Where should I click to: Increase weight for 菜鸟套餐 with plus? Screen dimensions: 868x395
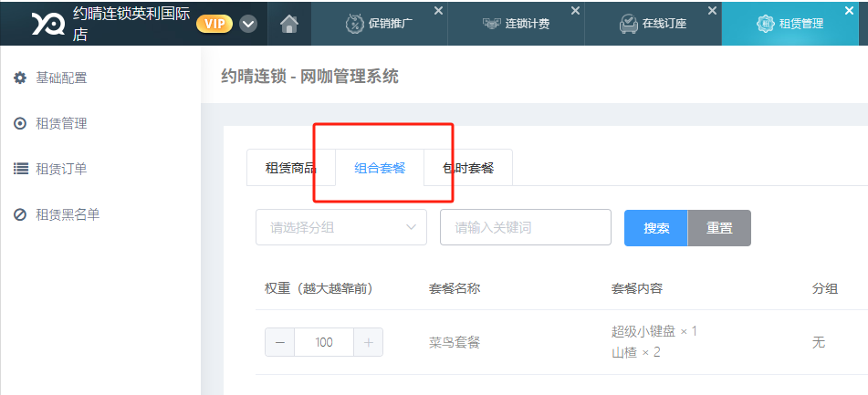(x=368, y=342)
